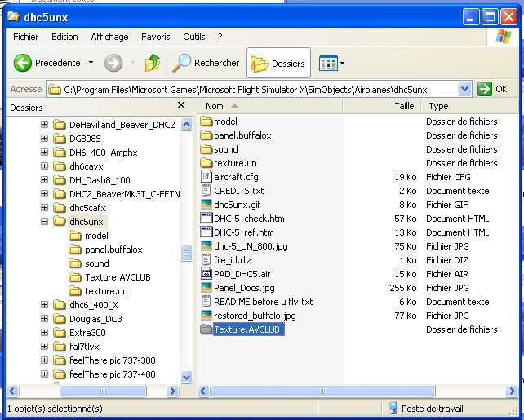Sort by the Type column header

point(471,106)
